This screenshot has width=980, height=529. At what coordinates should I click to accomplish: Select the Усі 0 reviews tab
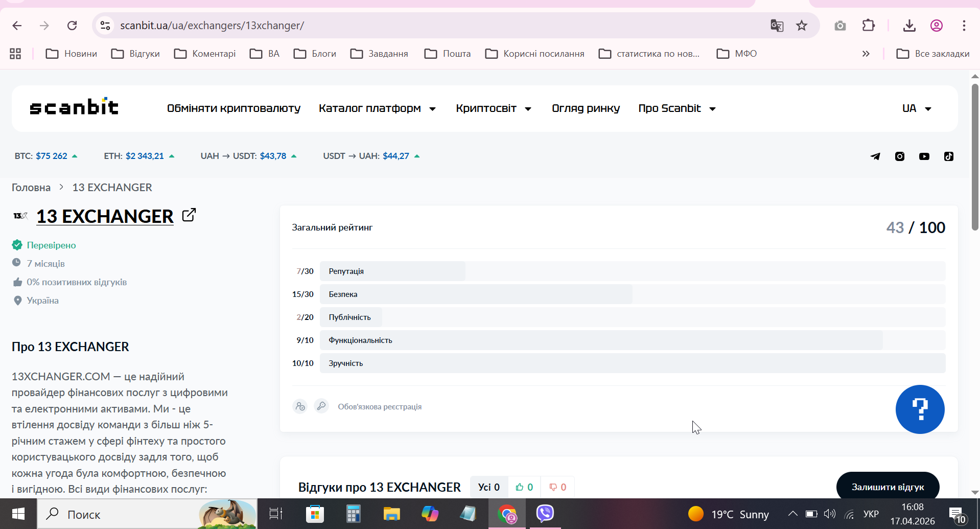[x=489, y=487]
